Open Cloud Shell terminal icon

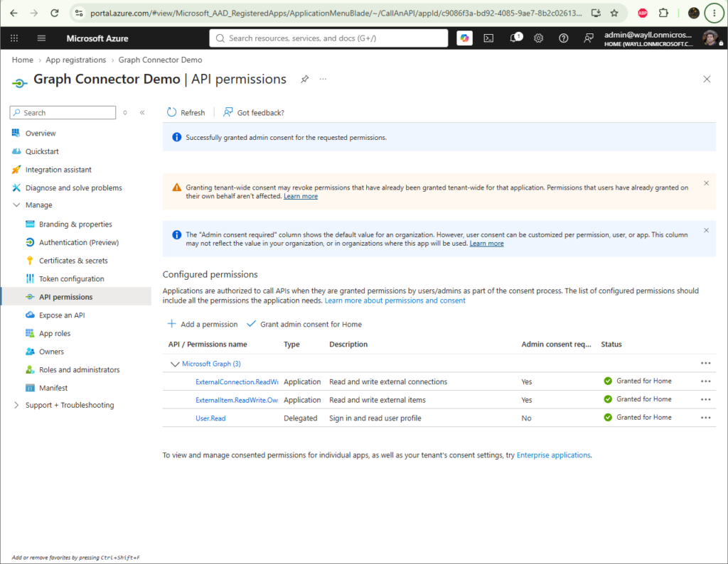click(488, 38)
